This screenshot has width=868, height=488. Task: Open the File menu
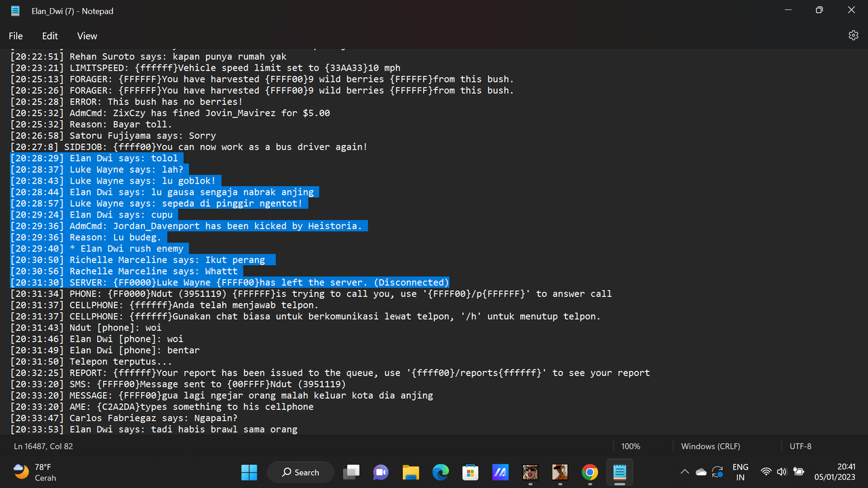[x=16, y=36]
